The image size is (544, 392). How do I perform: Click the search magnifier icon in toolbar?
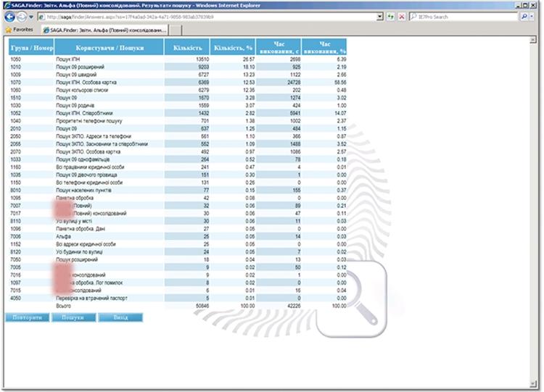pyautogui.click(x=524, y=17)
